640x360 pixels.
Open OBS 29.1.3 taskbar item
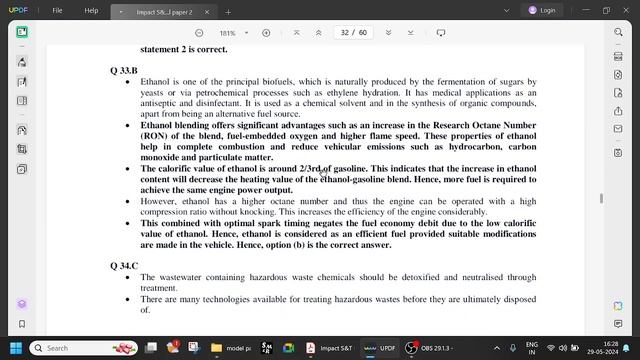(x=429, y=348)
